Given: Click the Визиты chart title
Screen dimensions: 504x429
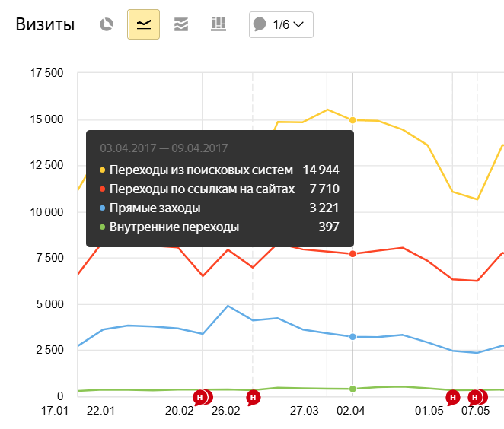Looking at the screenshot, I should click(45, 25).
